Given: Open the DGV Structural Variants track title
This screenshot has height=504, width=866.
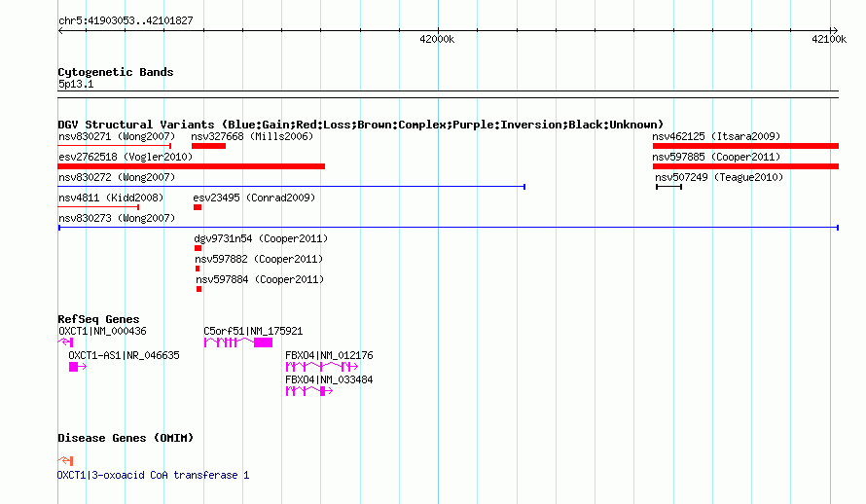Looking at the screenshot, I should point(361,125).
